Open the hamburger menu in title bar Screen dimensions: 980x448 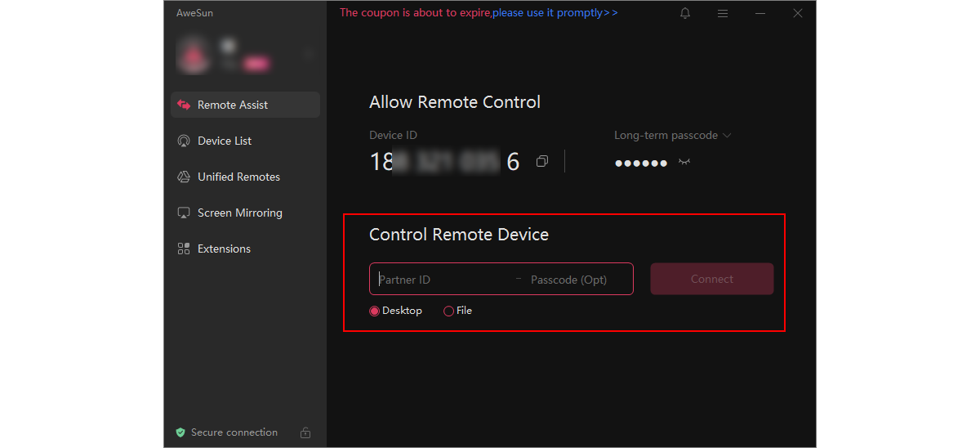pyautogui.click(x=723, y=13)
